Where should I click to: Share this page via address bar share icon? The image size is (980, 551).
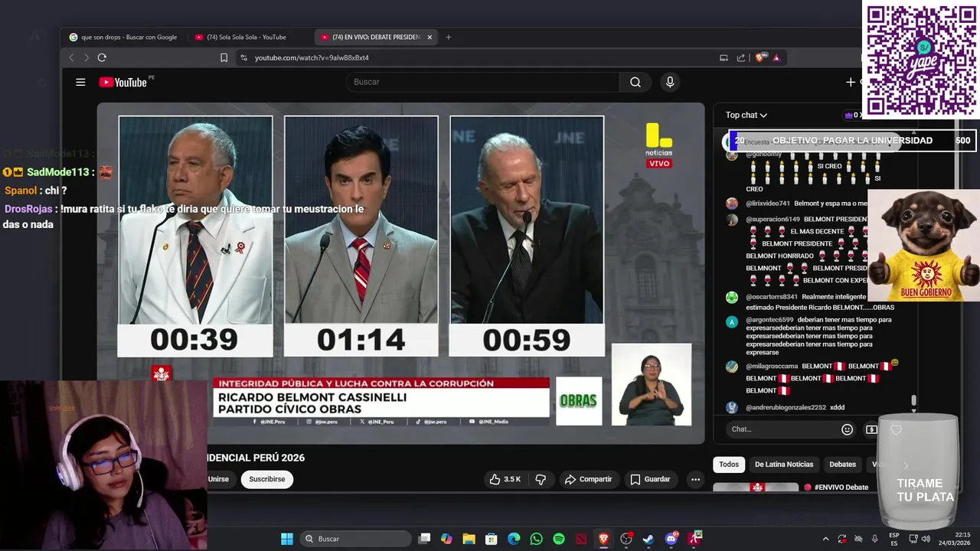click(x=741, y=57)
